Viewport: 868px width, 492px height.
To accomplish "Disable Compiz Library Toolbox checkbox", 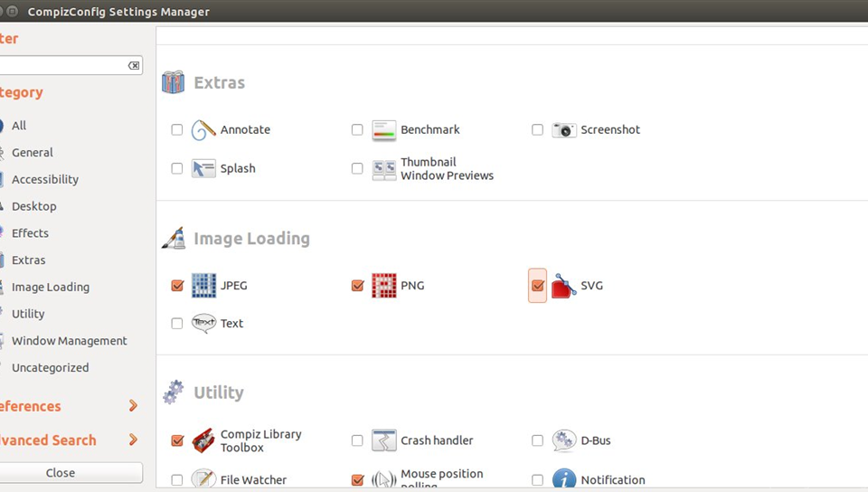I will (x=177, y=440).
